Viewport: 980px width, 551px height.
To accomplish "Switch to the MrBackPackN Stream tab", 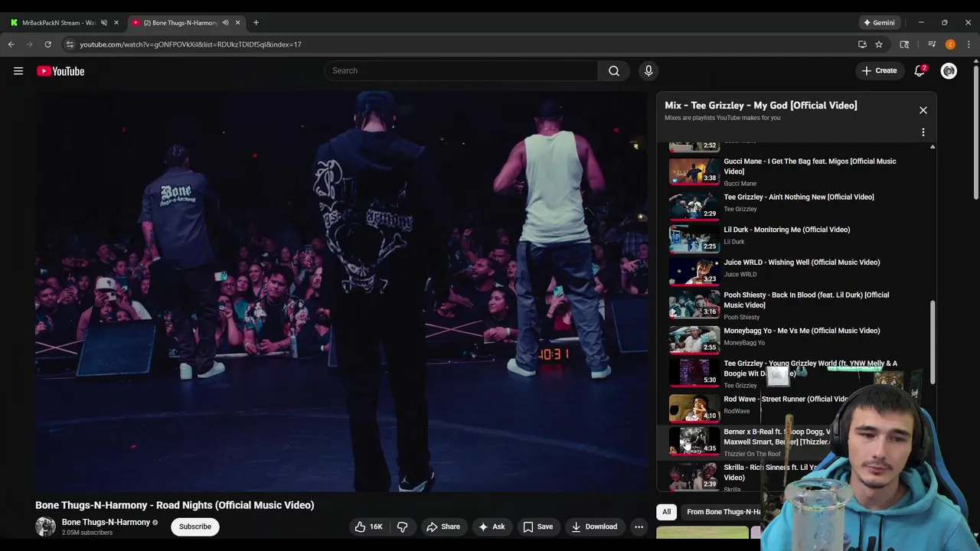I will click(x=57, y=22).
